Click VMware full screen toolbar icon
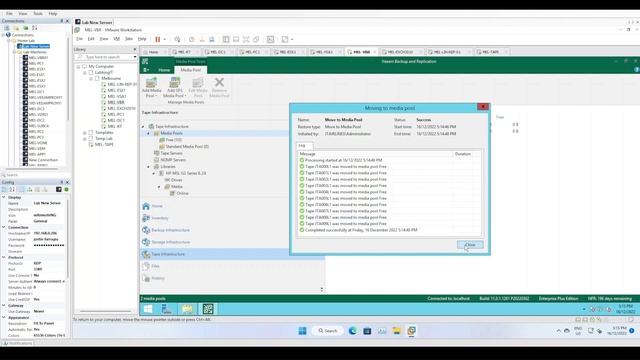 [246, 39]
